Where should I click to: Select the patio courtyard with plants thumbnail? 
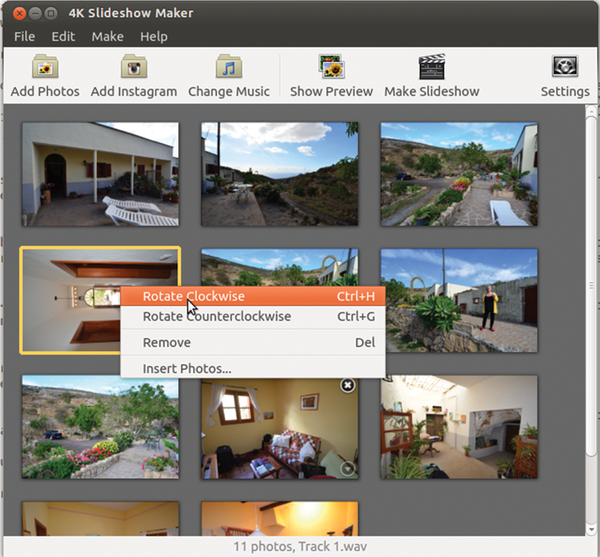(459, 427)
